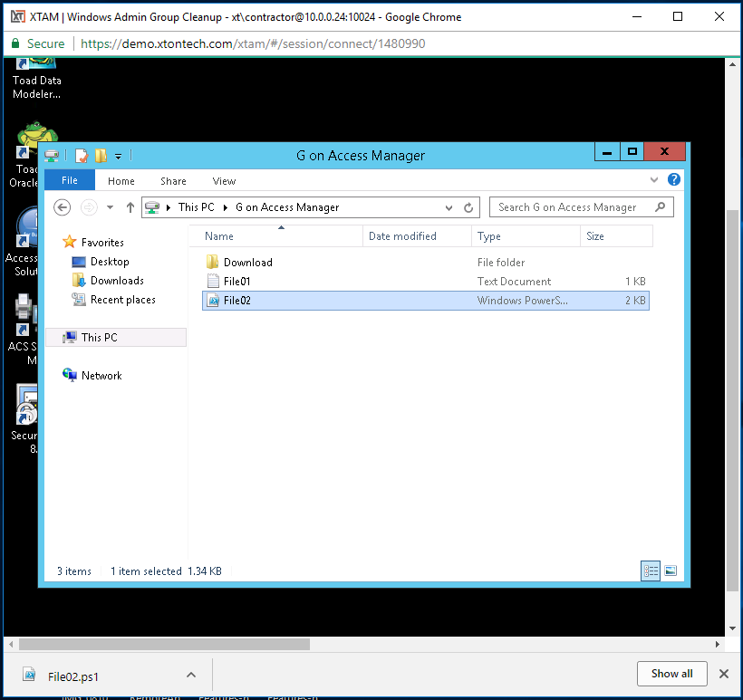The image size is (743, 700).
Task: Click the search magnifier icon
Action: [x=661, y=207]
